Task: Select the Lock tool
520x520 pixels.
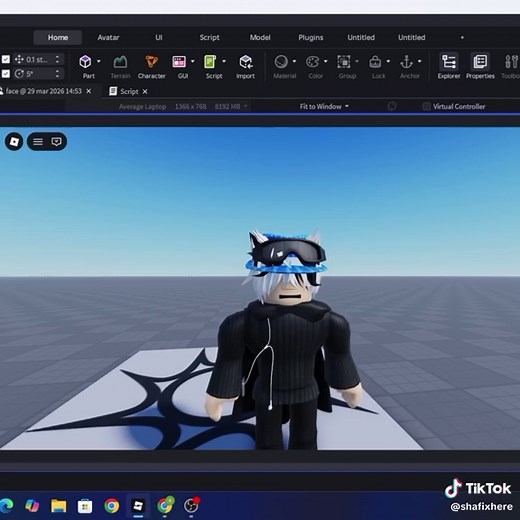Action: pos(375,62)
